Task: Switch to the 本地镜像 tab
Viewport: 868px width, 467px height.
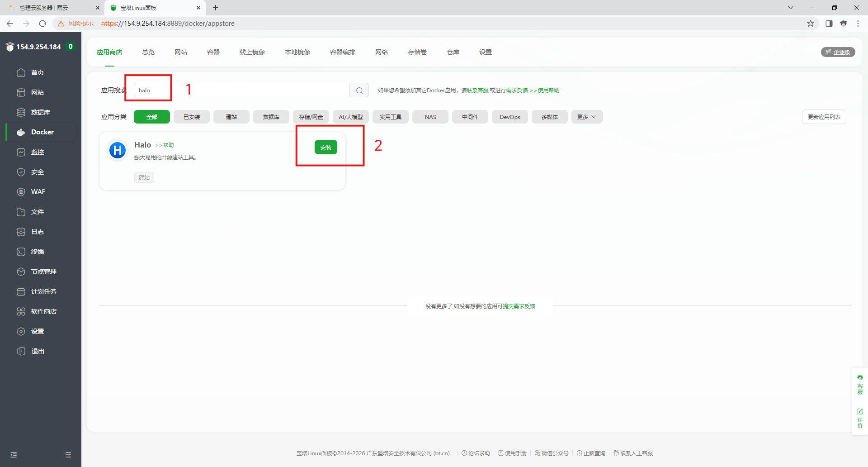Action: pos(297,52)
